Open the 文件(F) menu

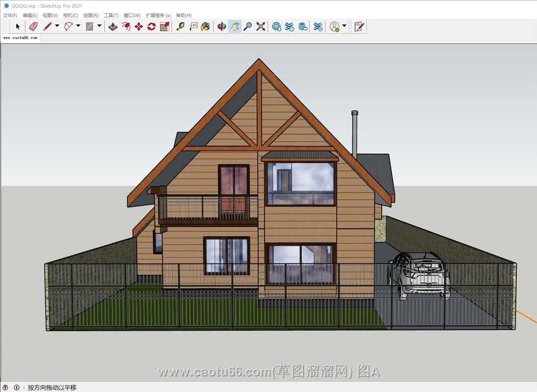10,16
